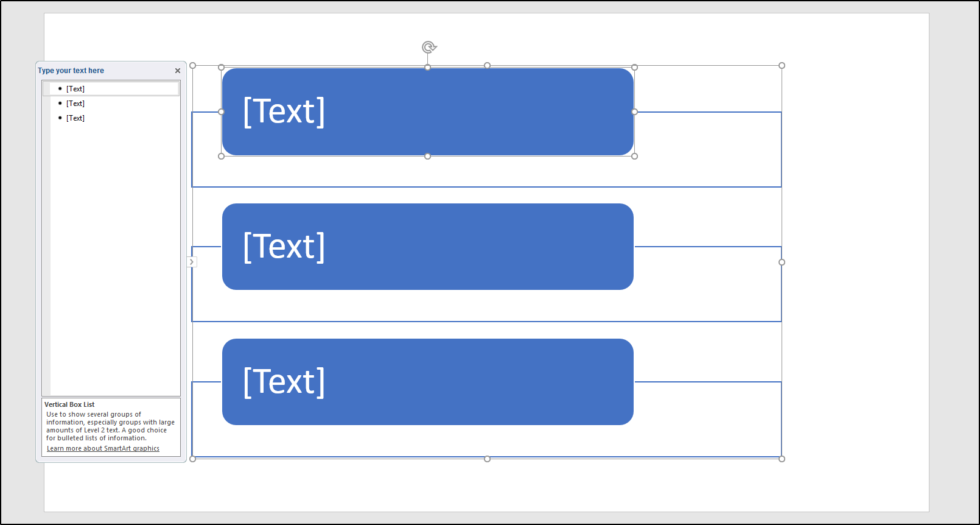The height and width of the screenshot is (525, 980).
Task: Select the first bullet in the text pane
Action: 75,88
